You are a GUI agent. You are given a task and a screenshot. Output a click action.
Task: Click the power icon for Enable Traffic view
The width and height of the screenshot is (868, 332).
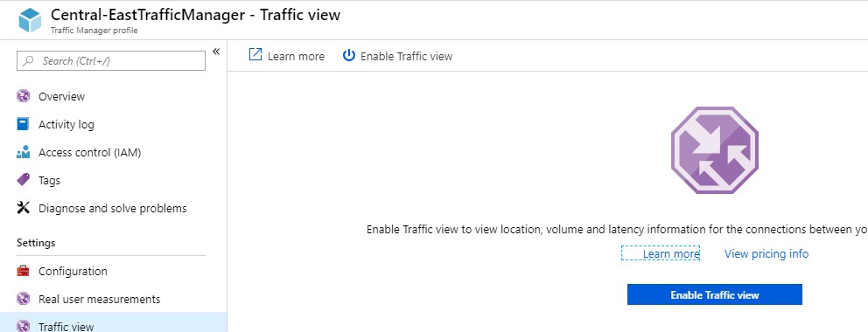pos(349,55)
